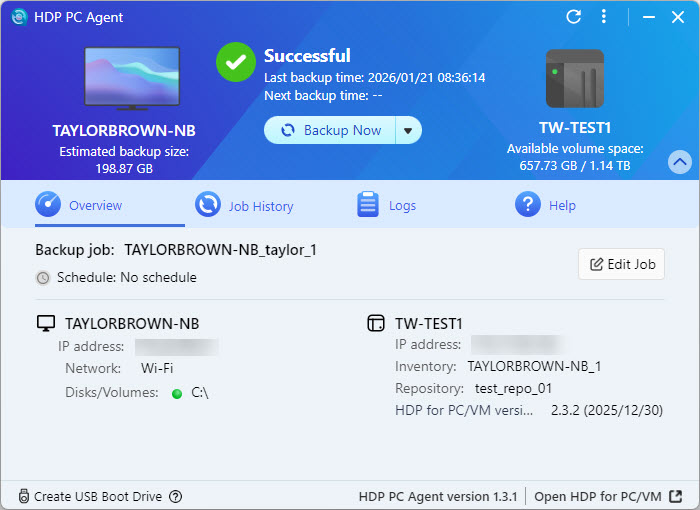This screenshot has width=700, height=510.
Task: Click the TW-TEST1 NAS device image
Action: (x=574, y=78)
